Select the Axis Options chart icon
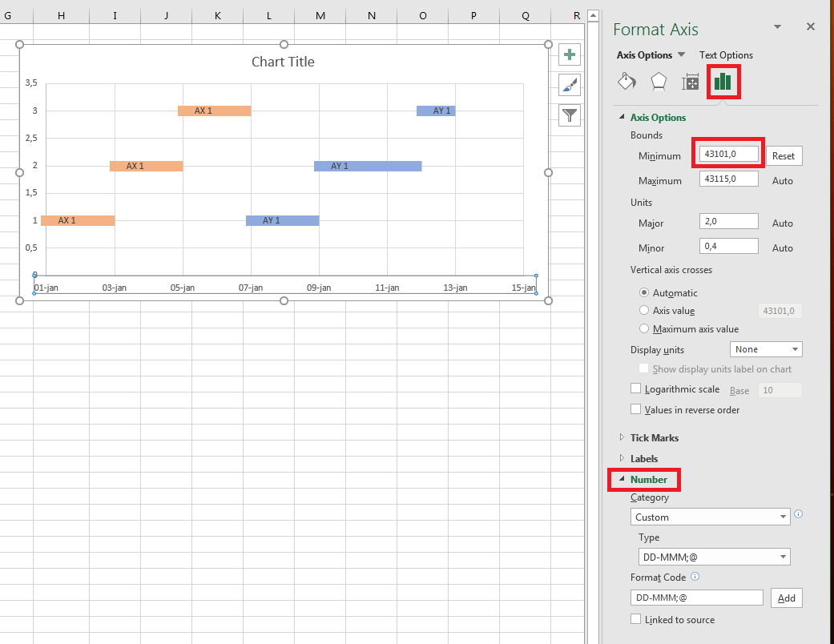 (723, 82)
